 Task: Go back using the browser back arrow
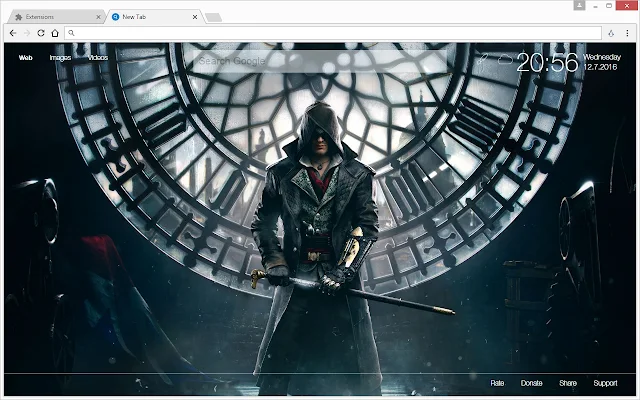(13, 33)
